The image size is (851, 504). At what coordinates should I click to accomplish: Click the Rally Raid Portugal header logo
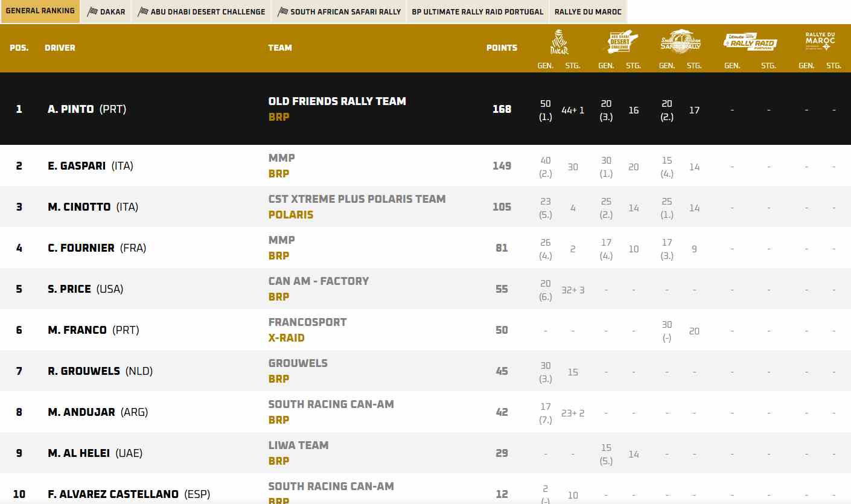(750, 42)
